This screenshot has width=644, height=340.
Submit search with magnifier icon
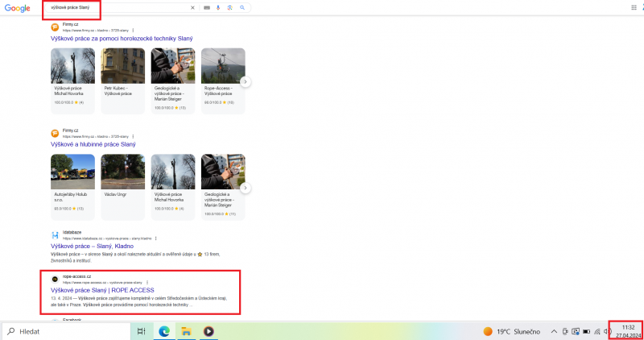242,8
